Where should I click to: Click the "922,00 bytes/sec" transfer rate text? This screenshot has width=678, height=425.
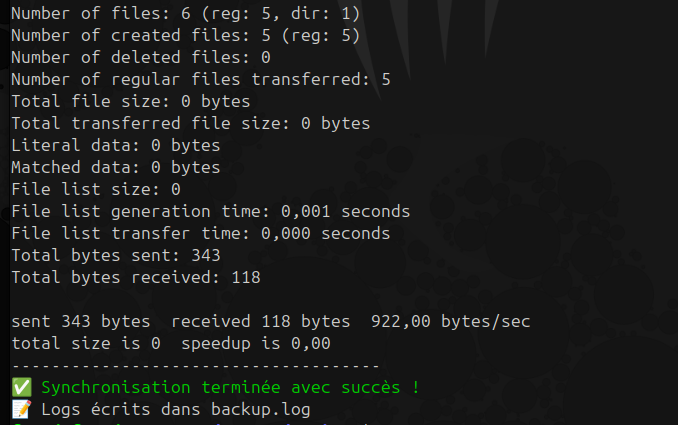coord(450,321)
